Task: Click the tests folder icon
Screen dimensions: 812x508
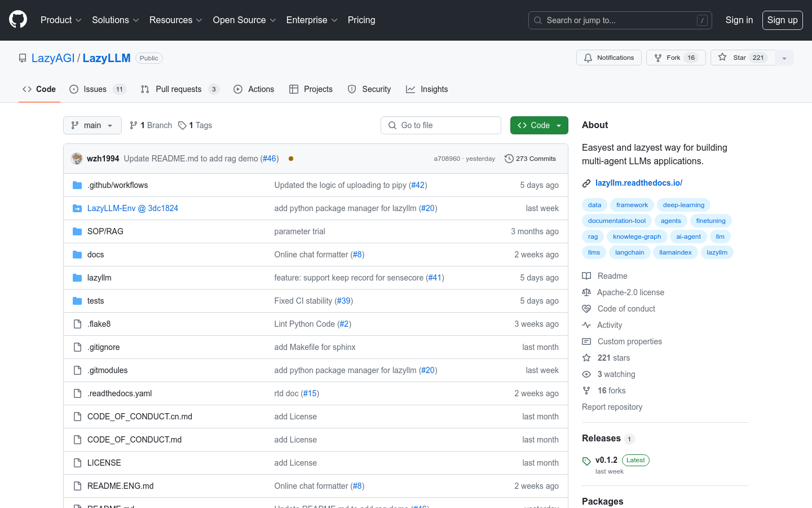Action: [77, 301]
